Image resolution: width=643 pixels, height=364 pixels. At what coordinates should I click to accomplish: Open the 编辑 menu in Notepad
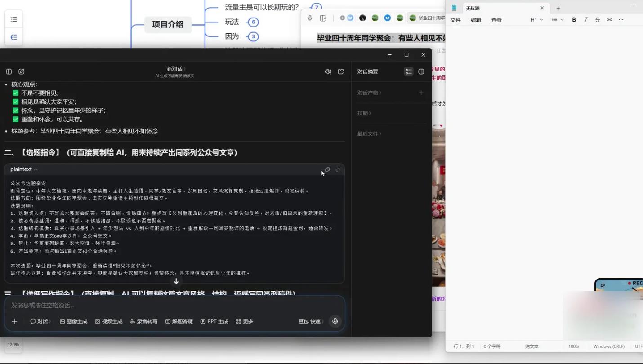pyautogui.click(x=476, y=20)
